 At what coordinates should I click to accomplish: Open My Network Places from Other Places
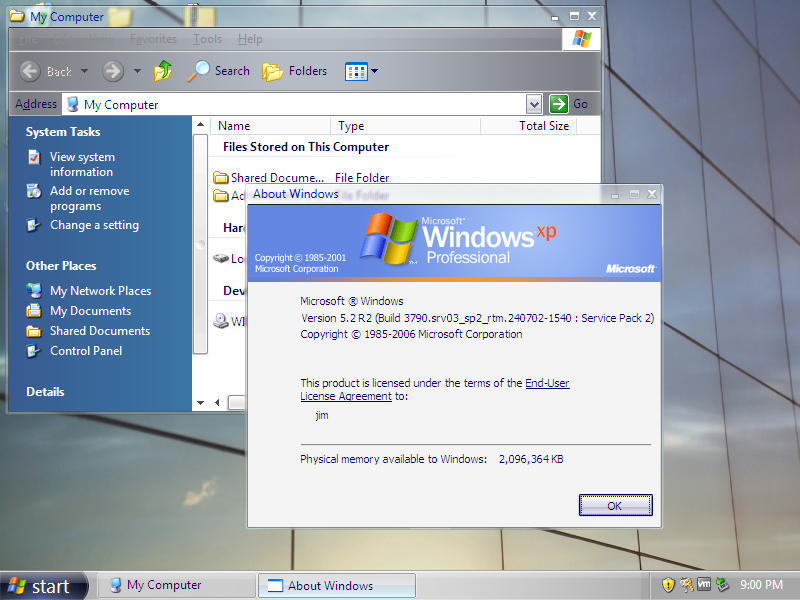[x=101, y=291]
